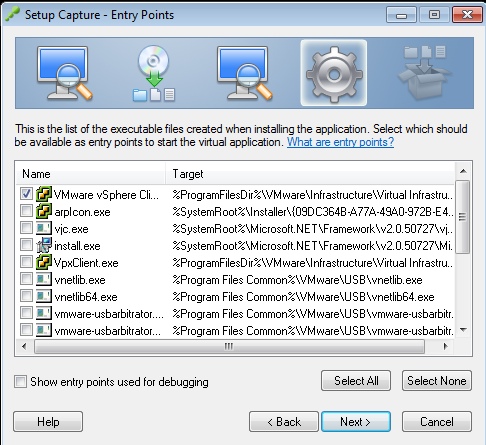Sort list by Name column header
This screenshot has width=486, height=445.
tap(90, 174)
